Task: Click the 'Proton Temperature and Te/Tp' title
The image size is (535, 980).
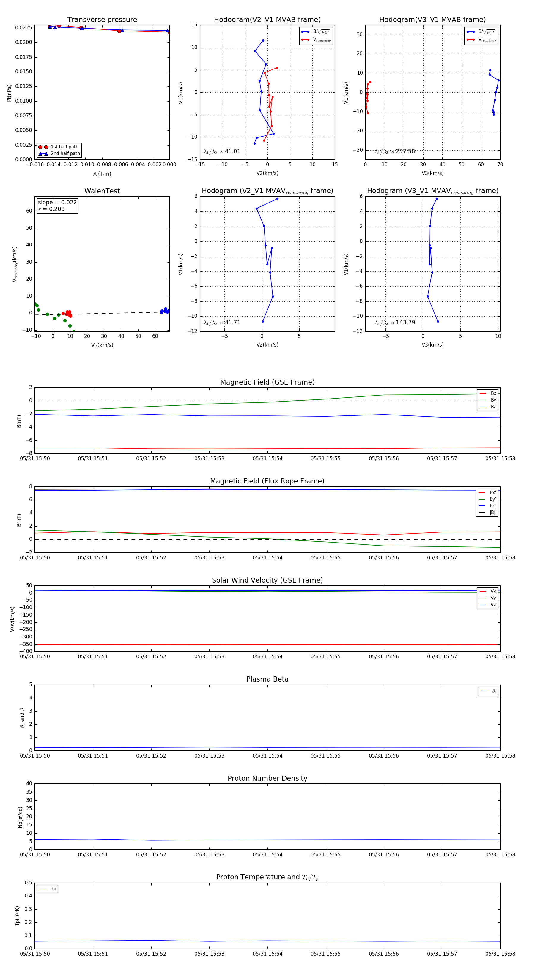Action: pos(267,877)
